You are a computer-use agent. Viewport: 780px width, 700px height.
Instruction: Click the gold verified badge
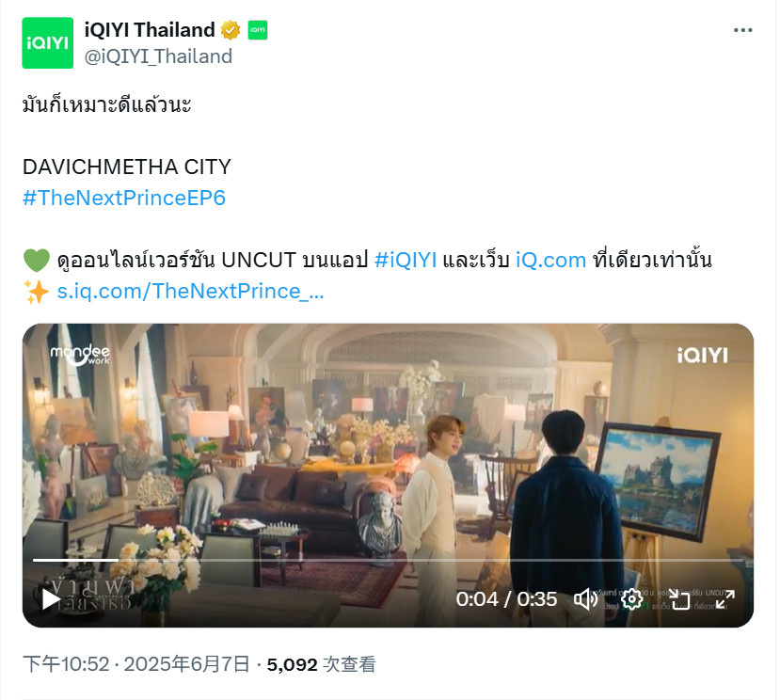tap(231, 30)
